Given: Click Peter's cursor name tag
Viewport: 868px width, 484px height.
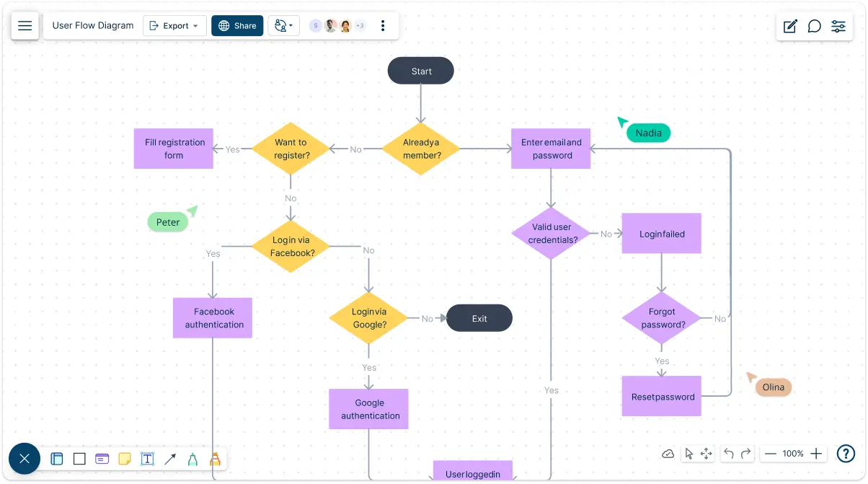Looking at the screenshot, I should (168, 222).
